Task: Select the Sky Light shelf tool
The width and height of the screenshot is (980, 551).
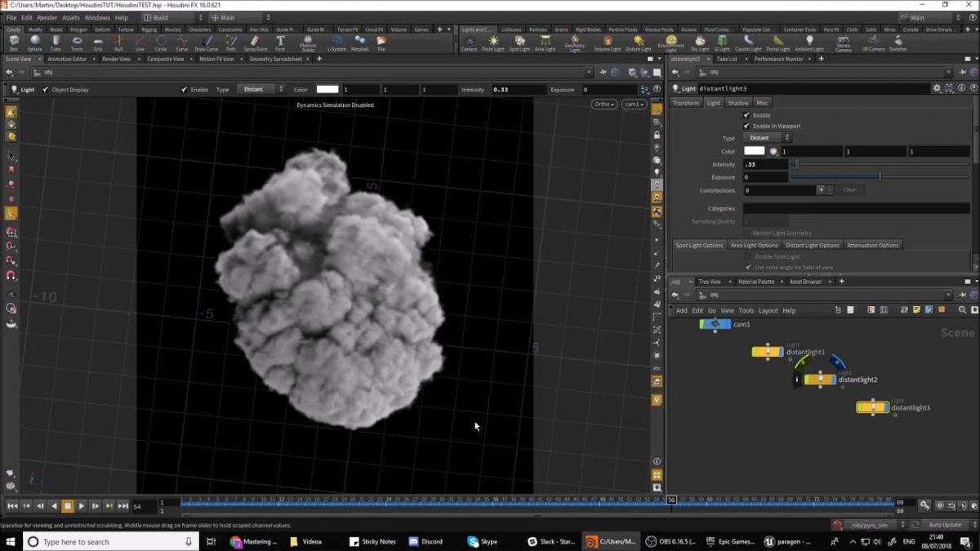Action: click(x=700, y=43)
